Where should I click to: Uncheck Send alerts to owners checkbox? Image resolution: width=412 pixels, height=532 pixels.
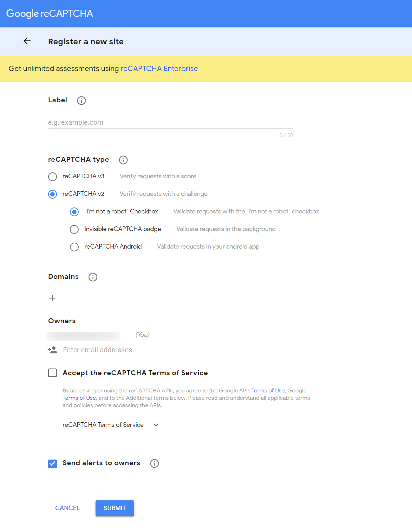(52, 464)
